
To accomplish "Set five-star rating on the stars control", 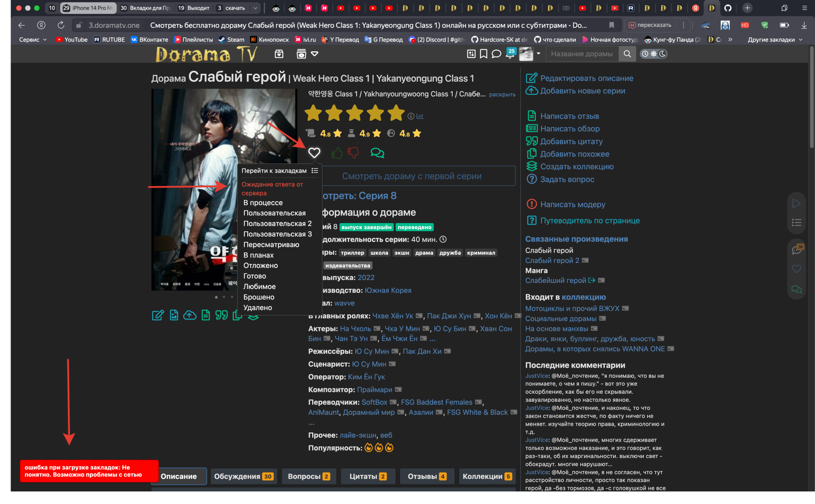I will 395,113.
